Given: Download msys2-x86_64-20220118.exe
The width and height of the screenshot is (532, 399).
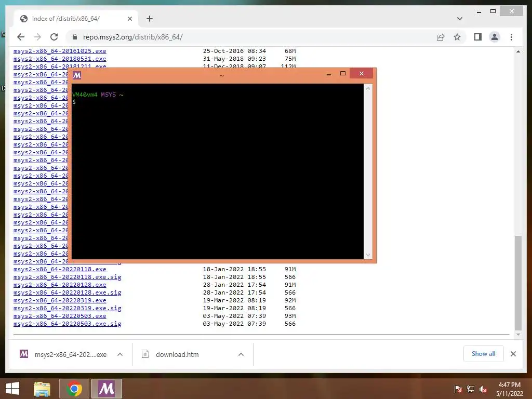Looking at the screenshot, I should tap(60, 269).
